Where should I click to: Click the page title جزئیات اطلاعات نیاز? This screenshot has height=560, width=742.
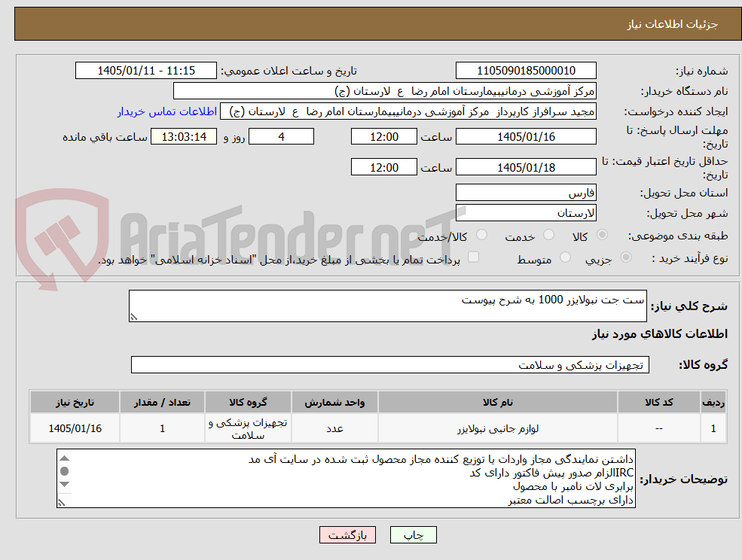pyautogui.click(x=673, y=24)
